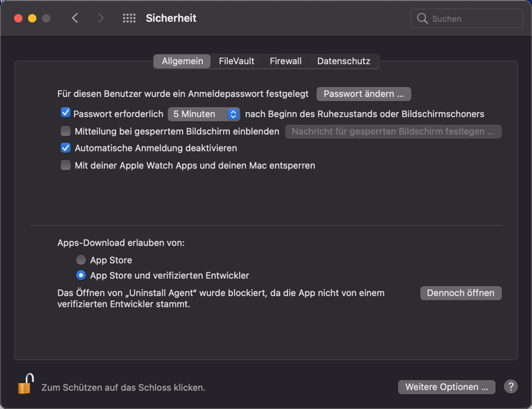Click the Passwort ändern button
532x409 pixels.
click(x=363, y=93)
